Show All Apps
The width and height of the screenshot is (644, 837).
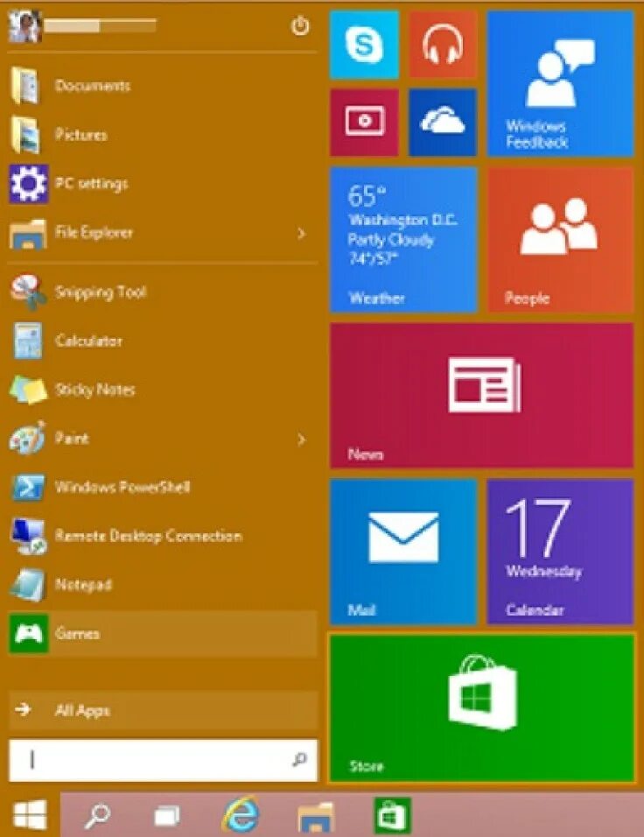163,711
